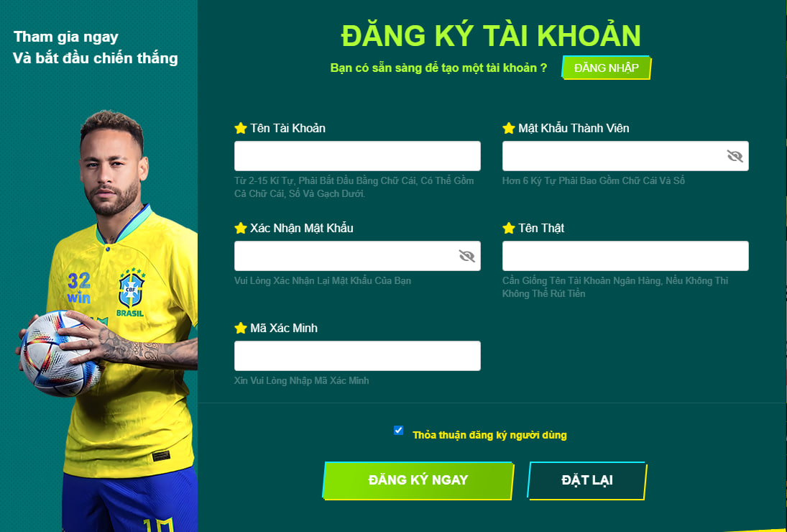Toggle password visibility in Mật Khẩu Thành Viên field
The width and height of the screenshot is (787, 532).
[x=735, y=156]
